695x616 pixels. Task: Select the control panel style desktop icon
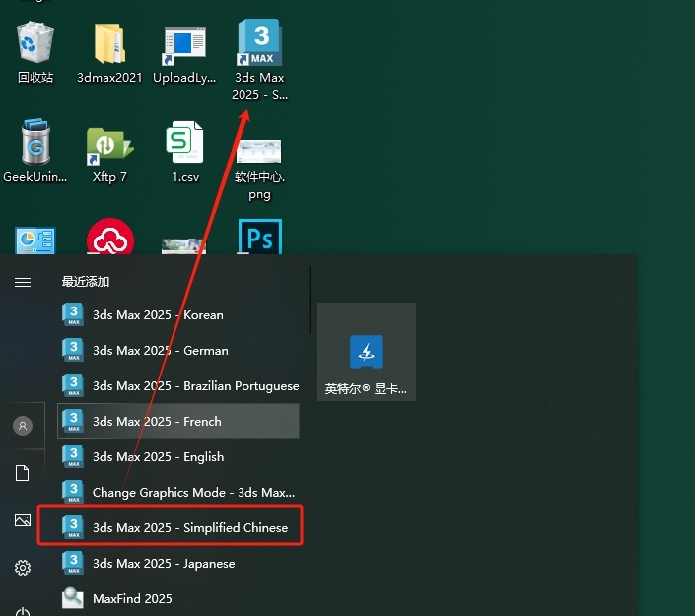point(35,240)
